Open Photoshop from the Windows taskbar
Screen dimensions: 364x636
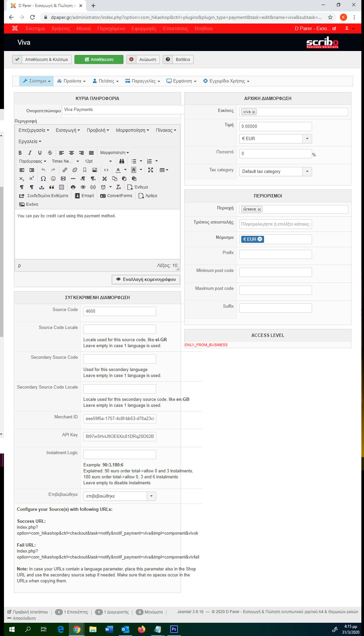click(x=174, y=629)
